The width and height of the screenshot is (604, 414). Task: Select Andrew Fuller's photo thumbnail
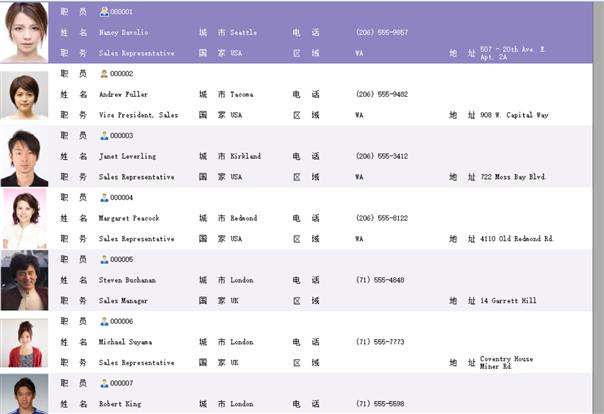[x=24, y=95]
